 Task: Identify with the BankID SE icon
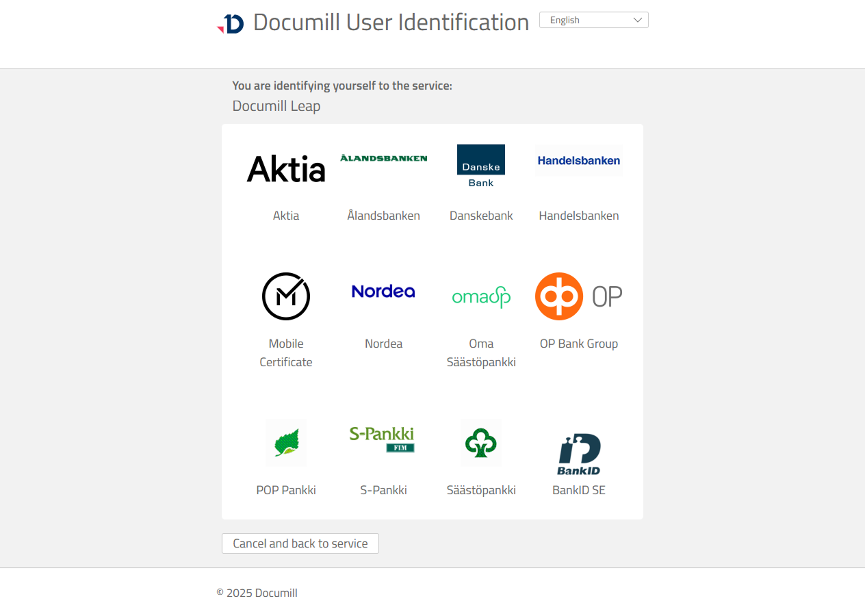pyautogui.click(x=579, y=452)
